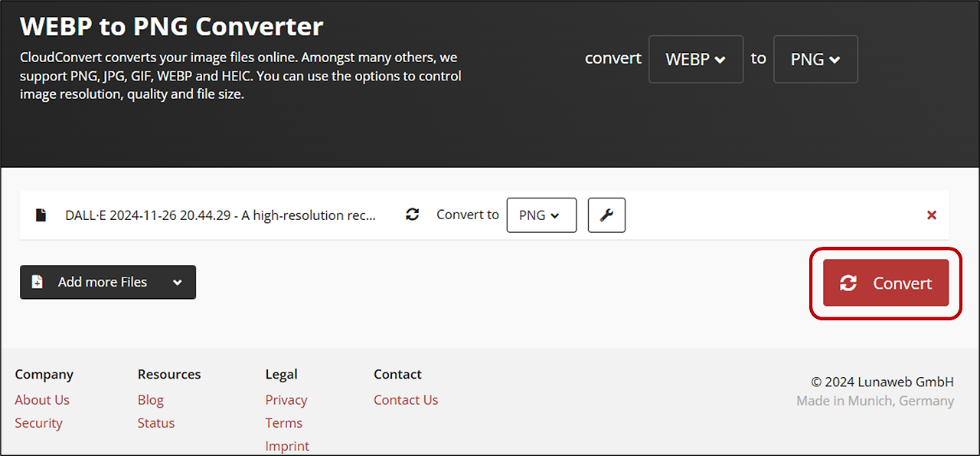The width and height of the screenshot is (980, 456).
Task: Click the file-plus icon on Add more Files
Action: point(37,282)
